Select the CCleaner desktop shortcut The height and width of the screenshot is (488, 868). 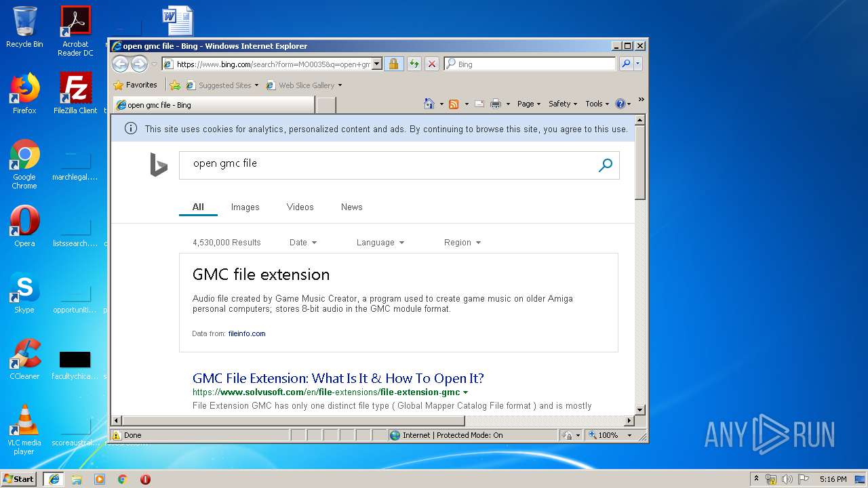[x=24, y=359]
